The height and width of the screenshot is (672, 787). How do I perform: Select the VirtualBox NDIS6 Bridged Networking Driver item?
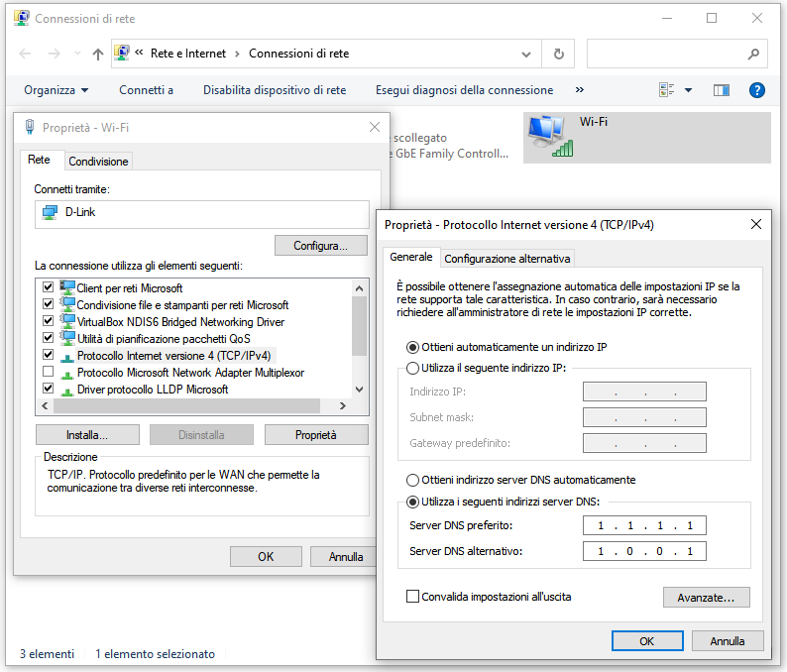[x=180, y=322]
